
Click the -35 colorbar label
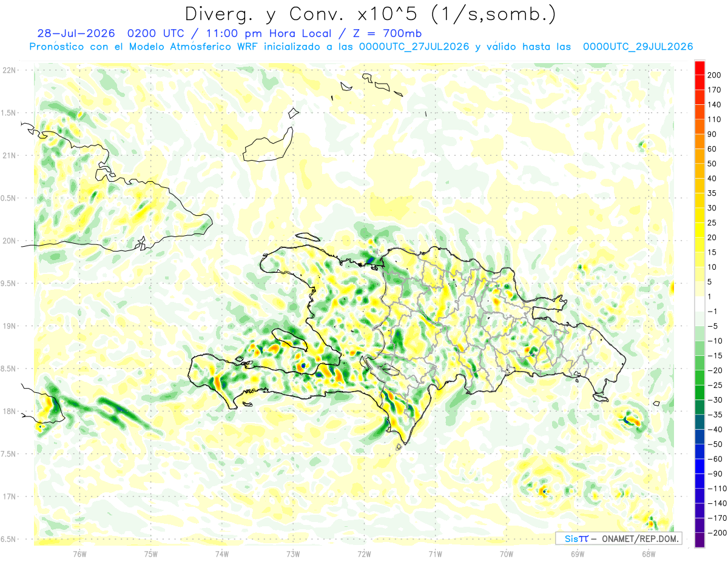coord(716,415)
